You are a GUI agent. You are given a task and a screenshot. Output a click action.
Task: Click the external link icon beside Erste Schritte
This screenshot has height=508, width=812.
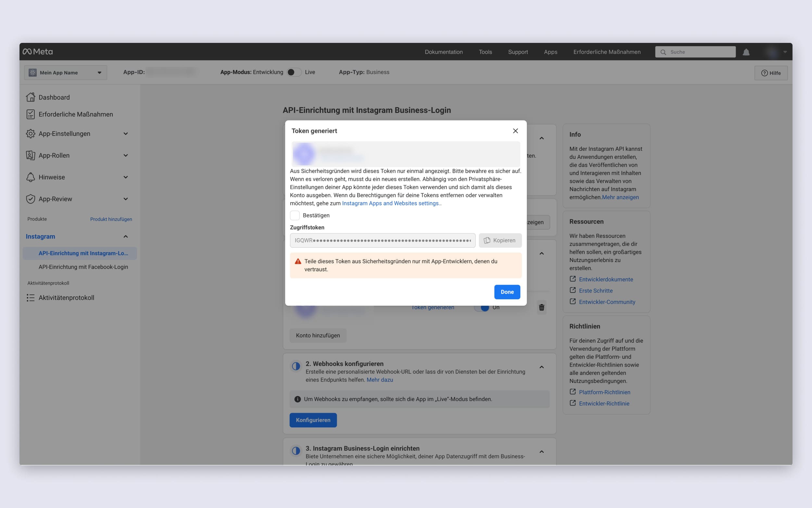(x=573, y=290)
